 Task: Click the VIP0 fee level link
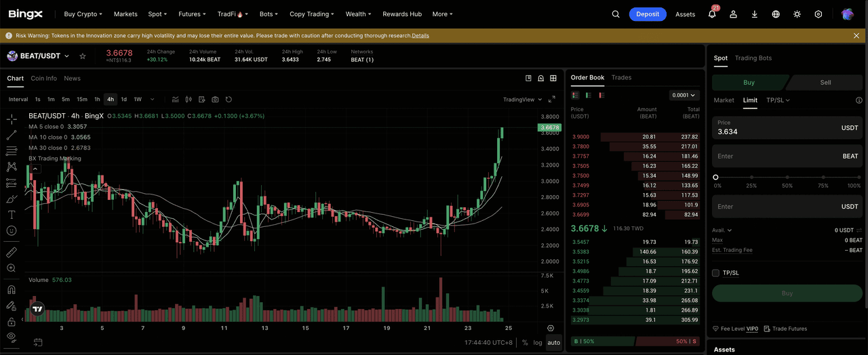click(x=752, y=329)
